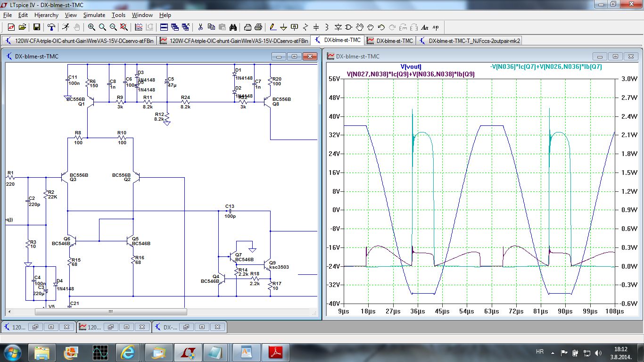Switch to DX-blme-st-TMC schematic tab
This screenshot has width=644, height=362.
coord(337,41)
